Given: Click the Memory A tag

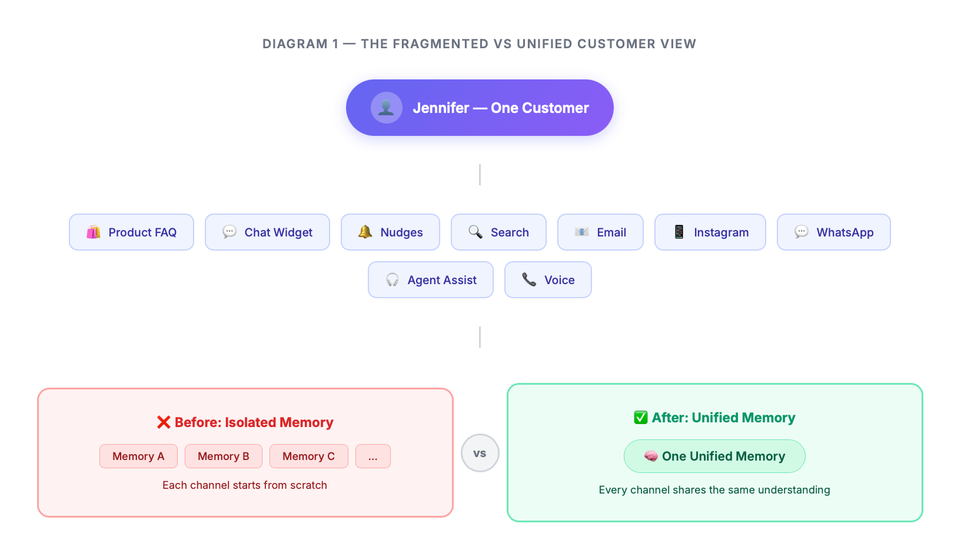Looking at the screenshot, I should click(138, 456).
